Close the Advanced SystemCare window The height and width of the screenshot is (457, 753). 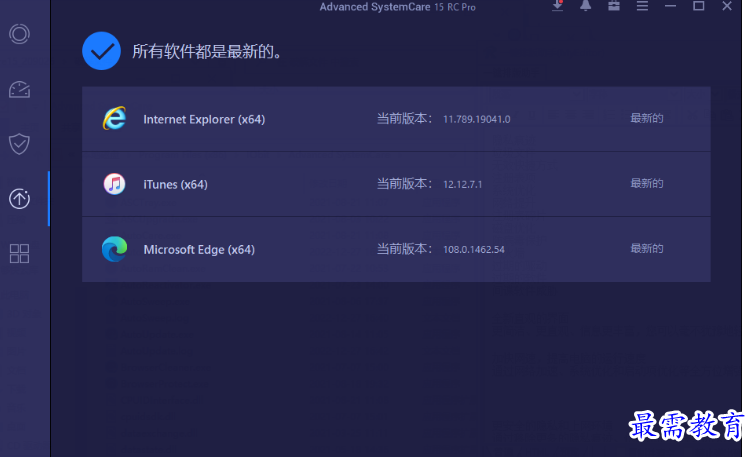727,6
